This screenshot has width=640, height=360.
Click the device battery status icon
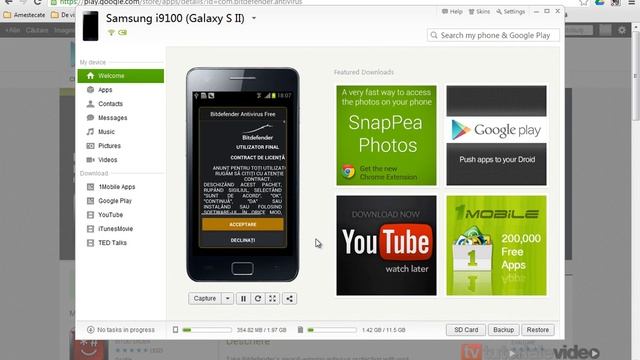click(x=122, y=33)
